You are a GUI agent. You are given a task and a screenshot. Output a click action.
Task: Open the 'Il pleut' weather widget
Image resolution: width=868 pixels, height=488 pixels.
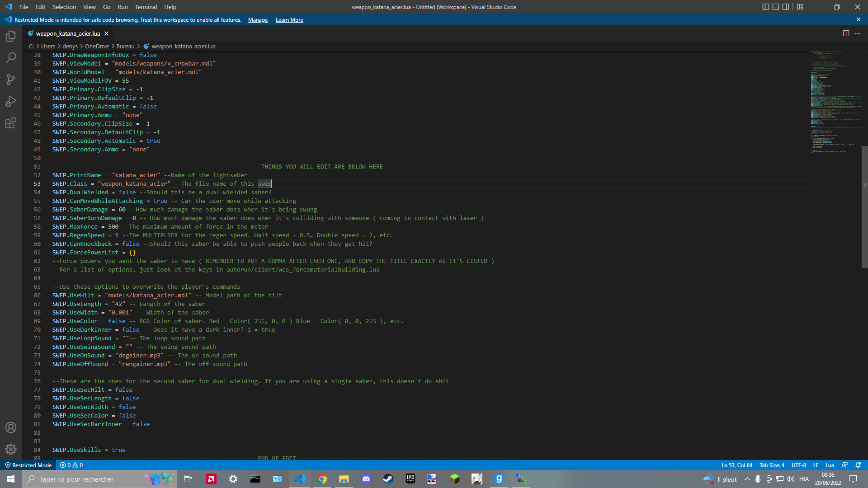(x=720, y=479)
